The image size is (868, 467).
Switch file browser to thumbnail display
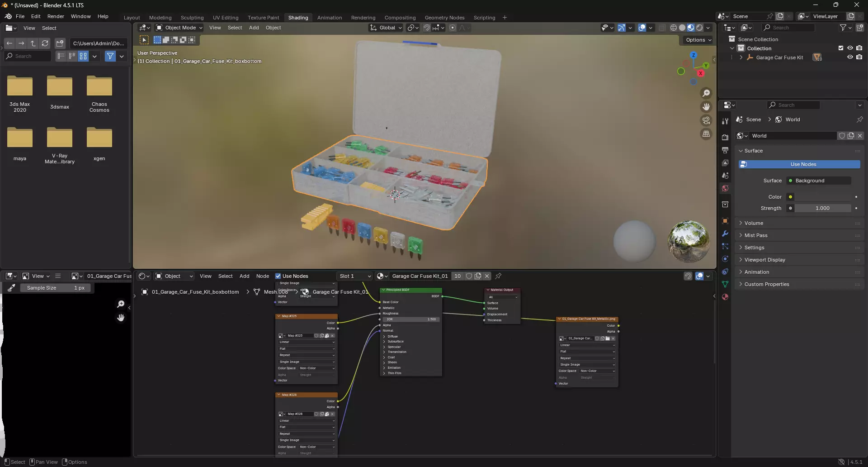pyautogui.click(x=83, y=56)
